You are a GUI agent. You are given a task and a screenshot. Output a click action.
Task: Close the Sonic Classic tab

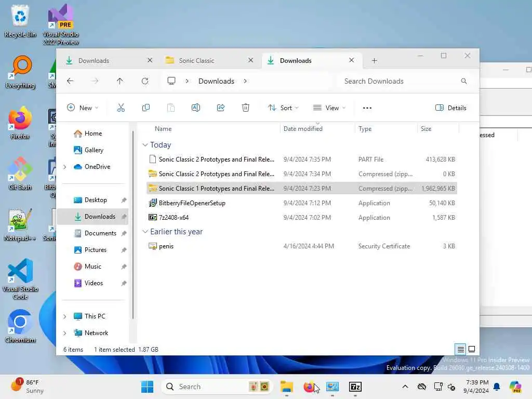(251, 60)
